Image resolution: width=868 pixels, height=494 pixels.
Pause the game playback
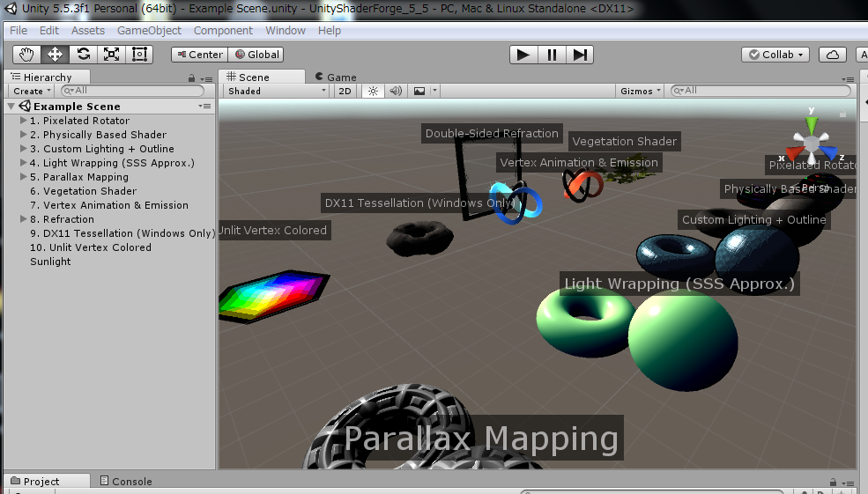pos(552,55)
